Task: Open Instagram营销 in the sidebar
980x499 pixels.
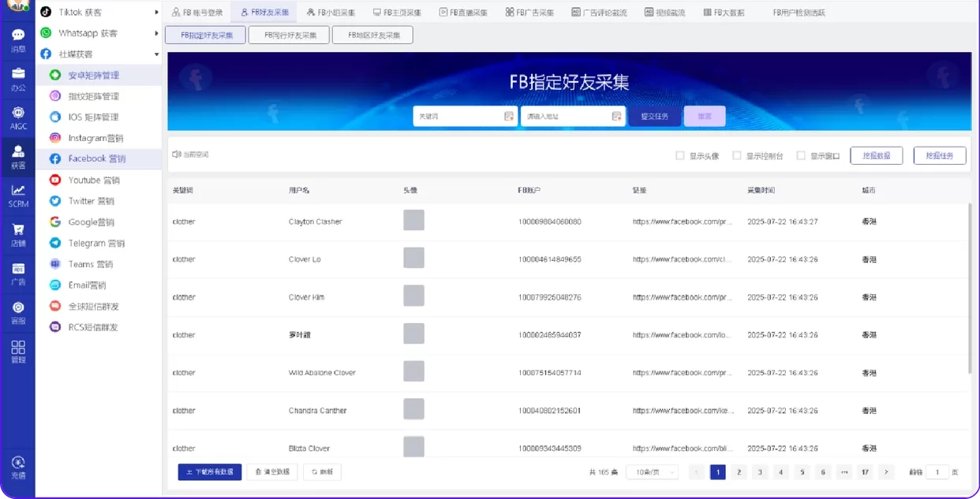Action: point(95,137)
